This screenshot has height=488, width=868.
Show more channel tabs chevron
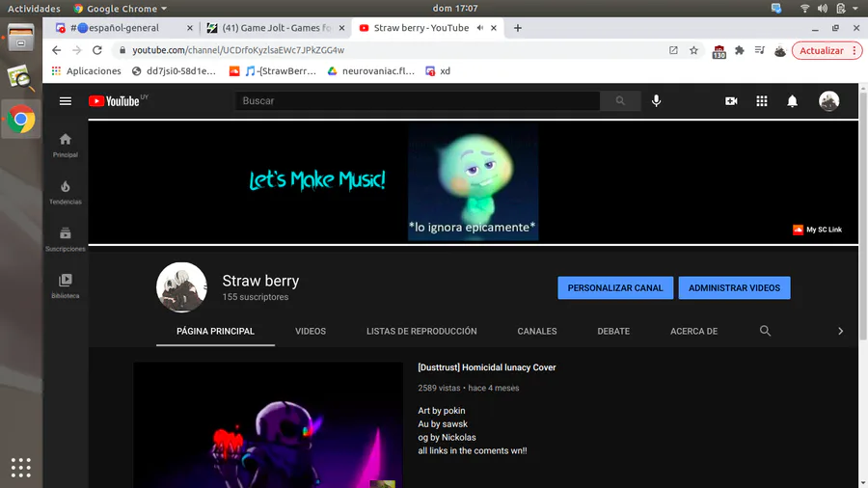coord(840,331)
